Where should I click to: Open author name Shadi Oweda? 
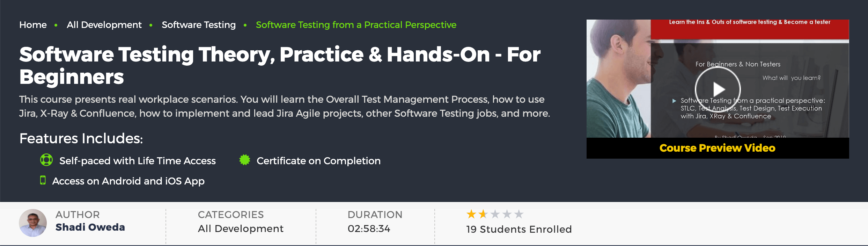[x=90, y=227]
